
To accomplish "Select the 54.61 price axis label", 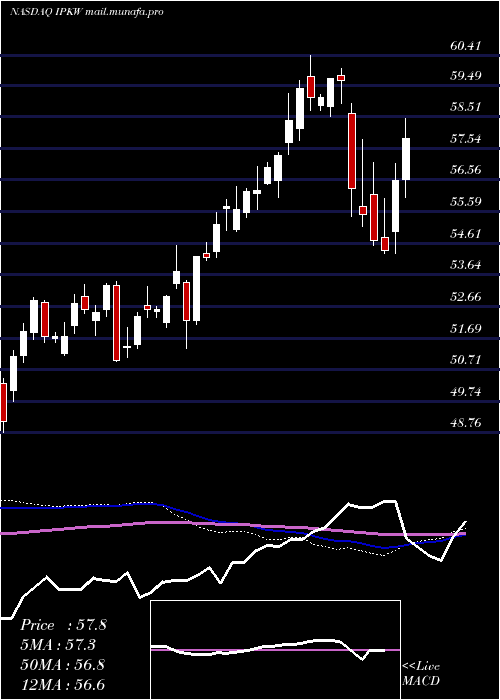I will coord(466,233).
